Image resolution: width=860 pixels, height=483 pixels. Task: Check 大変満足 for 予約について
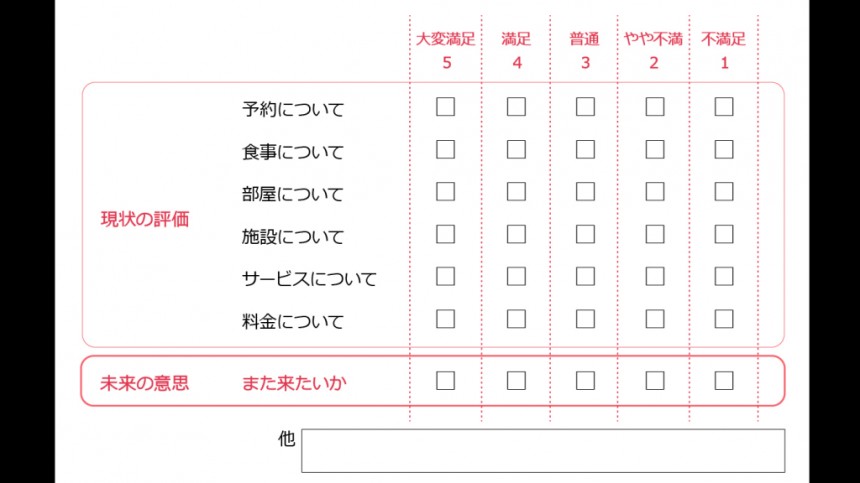(x=445, y=107)
